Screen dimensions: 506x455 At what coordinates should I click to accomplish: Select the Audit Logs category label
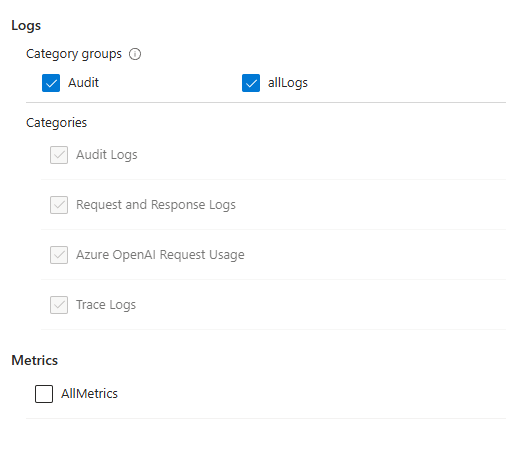[x=107, y=155]
